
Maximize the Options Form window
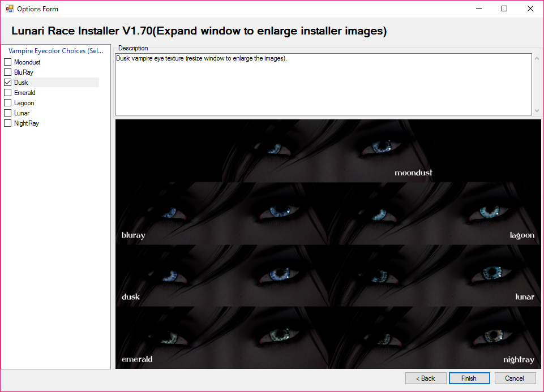coord(504,8)
